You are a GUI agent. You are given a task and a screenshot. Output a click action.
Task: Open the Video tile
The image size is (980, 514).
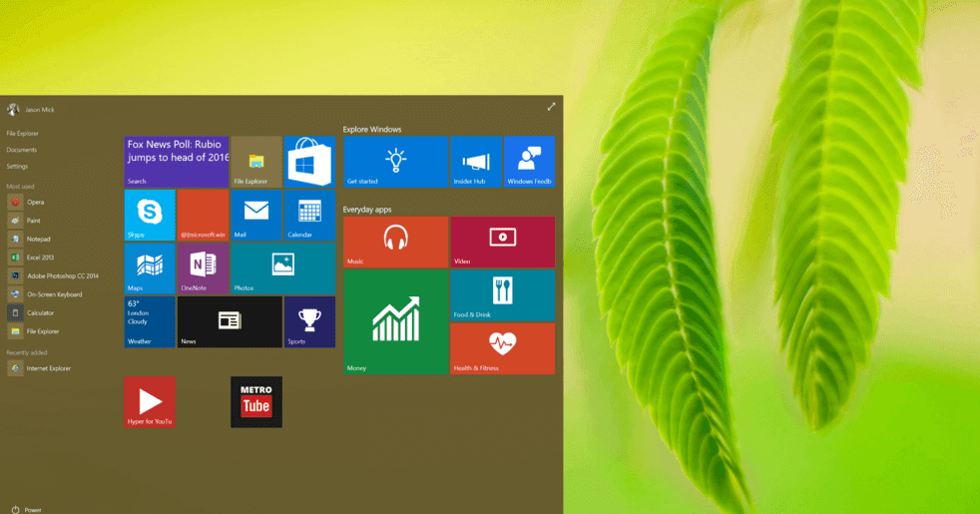[x=503, y=242]
